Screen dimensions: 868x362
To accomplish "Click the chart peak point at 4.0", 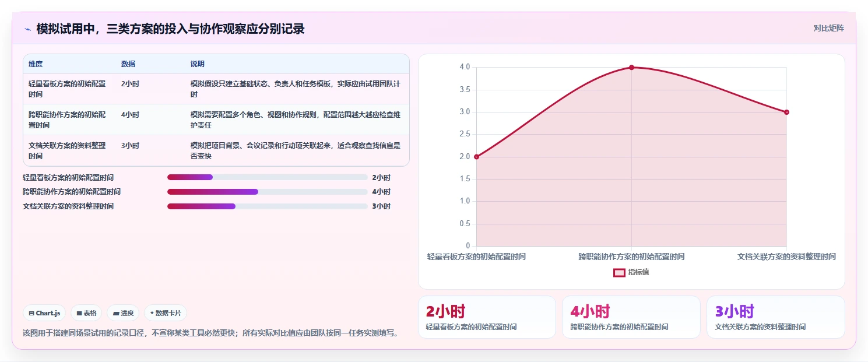I will [x=631, y=68].
